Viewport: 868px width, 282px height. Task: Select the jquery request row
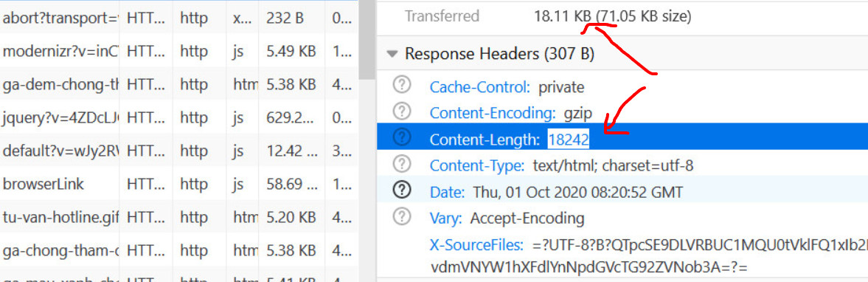pyautogui.click(x=179, y=117)
